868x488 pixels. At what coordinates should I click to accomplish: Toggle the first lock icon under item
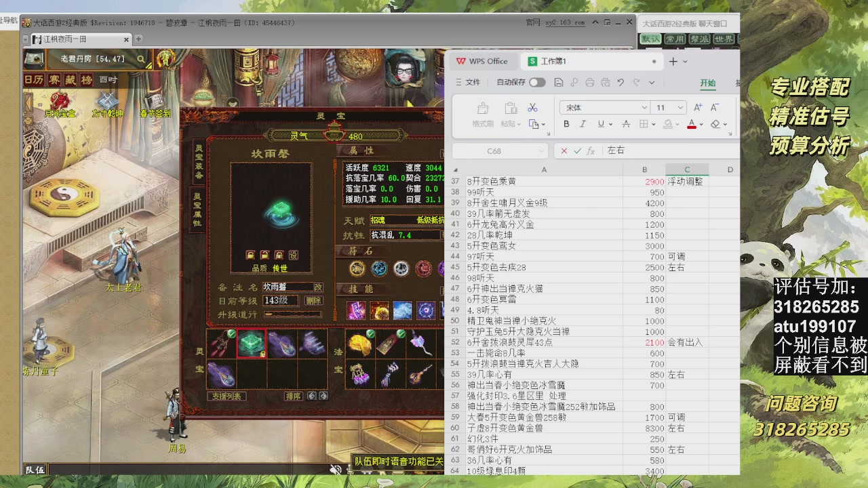pos(250,255)
